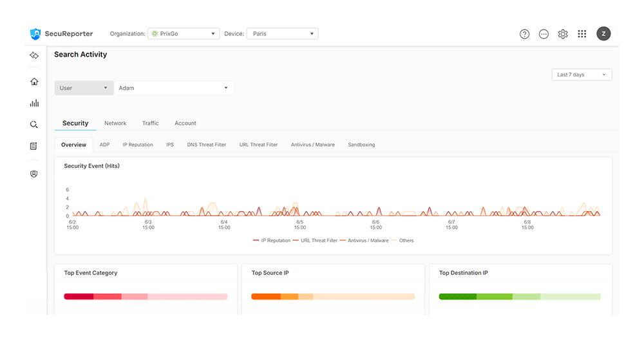This screenshot has height=341, width=644.
Task: Toggle the IP Reputation legend series
Action: [x=272, y=241]
